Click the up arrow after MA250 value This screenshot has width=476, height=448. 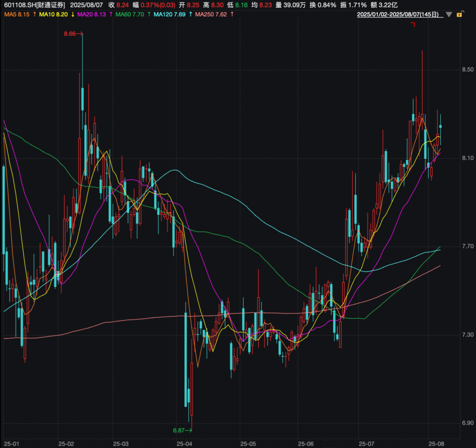232,15
